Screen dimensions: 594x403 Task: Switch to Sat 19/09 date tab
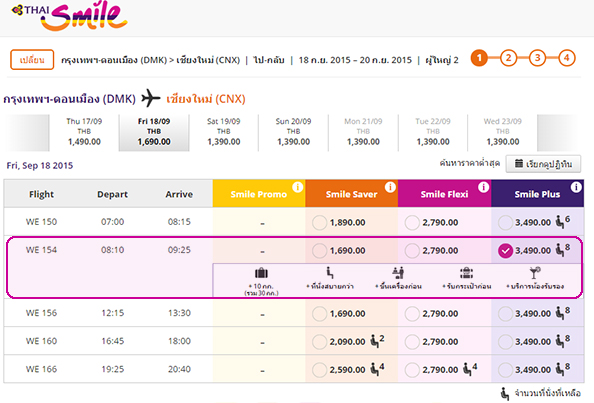pos(224,132)
